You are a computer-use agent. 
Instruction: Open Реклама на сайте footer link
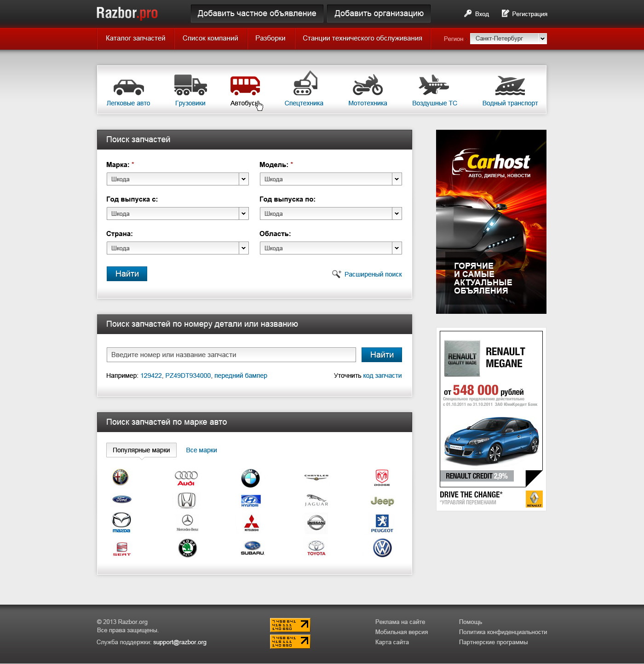pyautogui.click(x=400, y=622)
